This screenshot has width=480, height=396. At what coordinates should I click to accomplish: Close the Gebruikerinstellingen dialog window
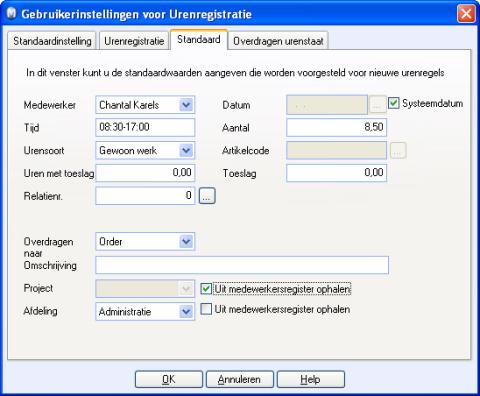(x=466, y=14)
